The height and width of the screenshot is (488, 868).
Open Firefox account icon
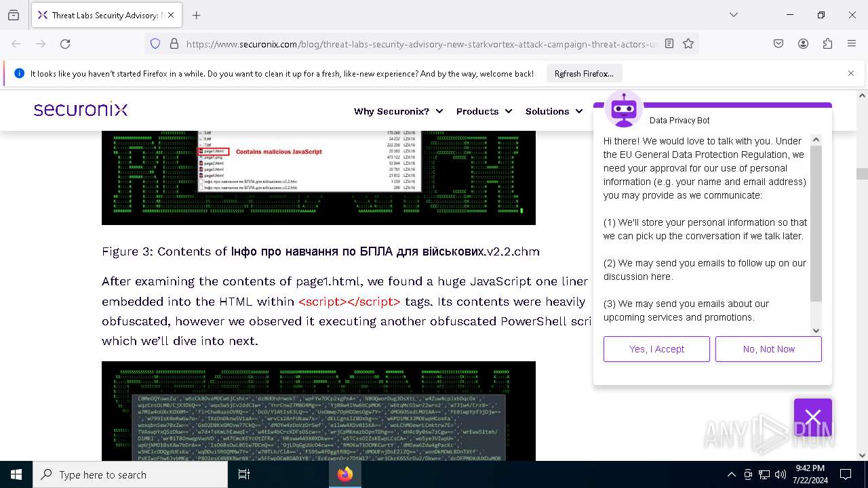click(803, 43)
